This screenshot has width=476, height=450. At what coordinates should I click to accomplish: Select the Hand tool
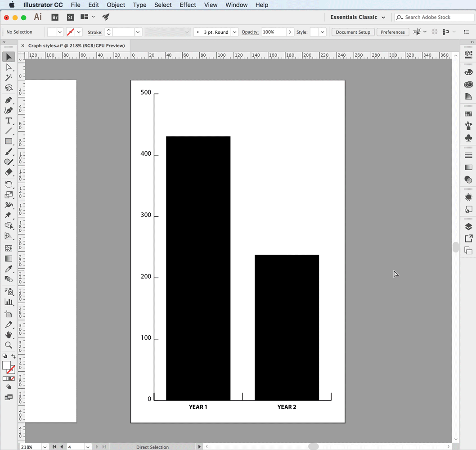(x=9, y=334)
